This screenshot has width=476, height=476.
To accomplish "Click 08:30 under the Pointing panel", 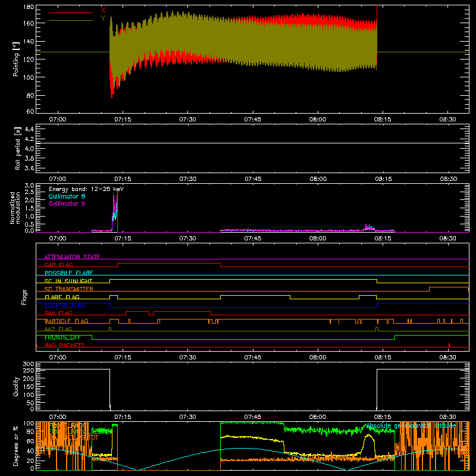I will (x=448, y=120).
